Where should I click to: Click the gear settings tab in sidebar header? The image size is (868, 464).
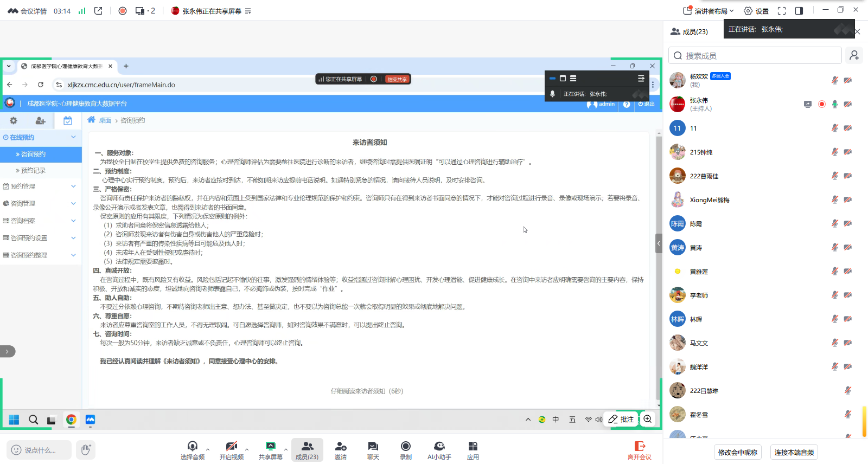click(x=14, y=121)
